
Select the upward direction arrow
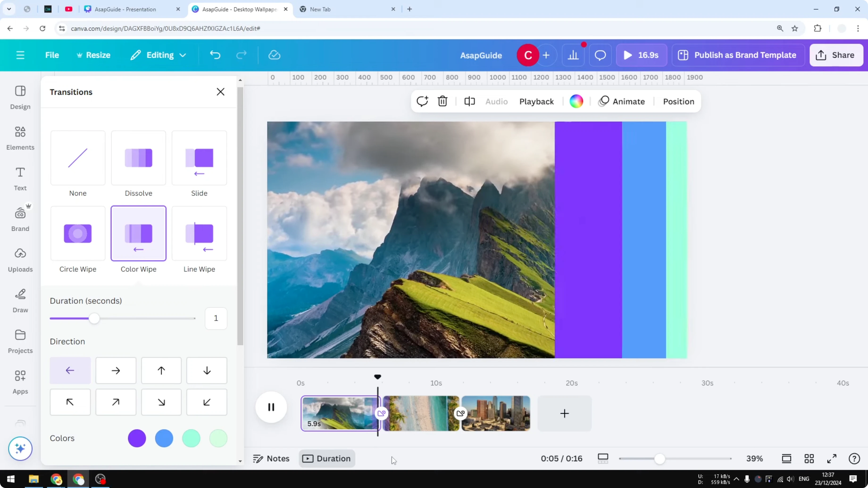pyautogui.click(x=161, y=370)
